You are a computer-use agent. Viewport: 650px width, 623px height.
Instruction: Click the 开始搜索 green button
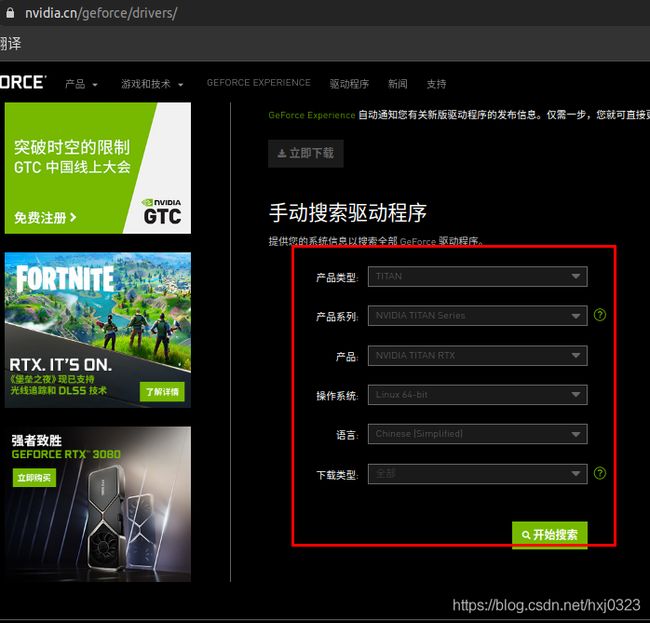[550, 535]
